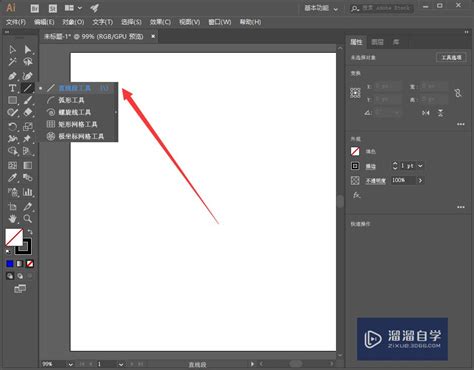474x370 pixels.
Task: Select the Gradient tool
Action: 28,165
